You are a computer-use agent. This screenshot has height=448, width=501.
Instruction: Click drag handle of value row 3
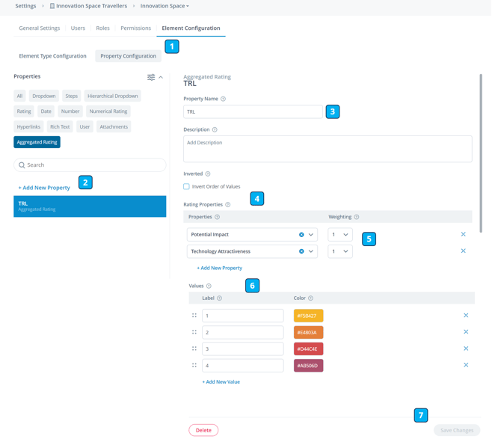pyautogui.click(x=194, y=349)
